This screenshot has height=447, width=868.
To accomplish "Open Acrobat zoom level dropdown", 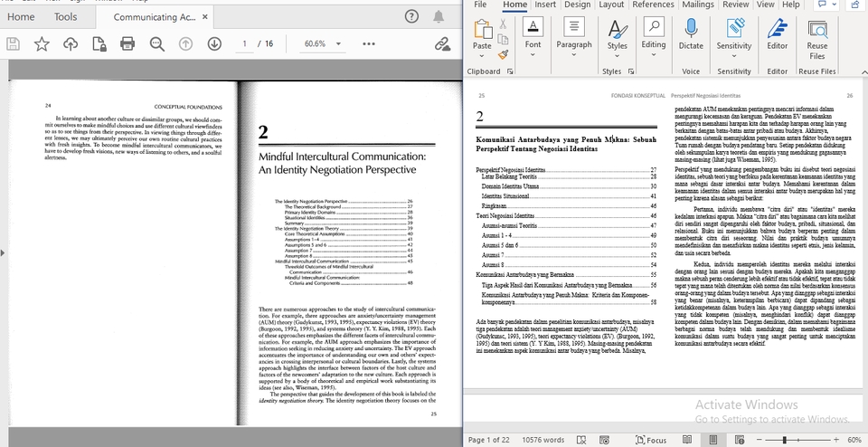I will [339, 43].
